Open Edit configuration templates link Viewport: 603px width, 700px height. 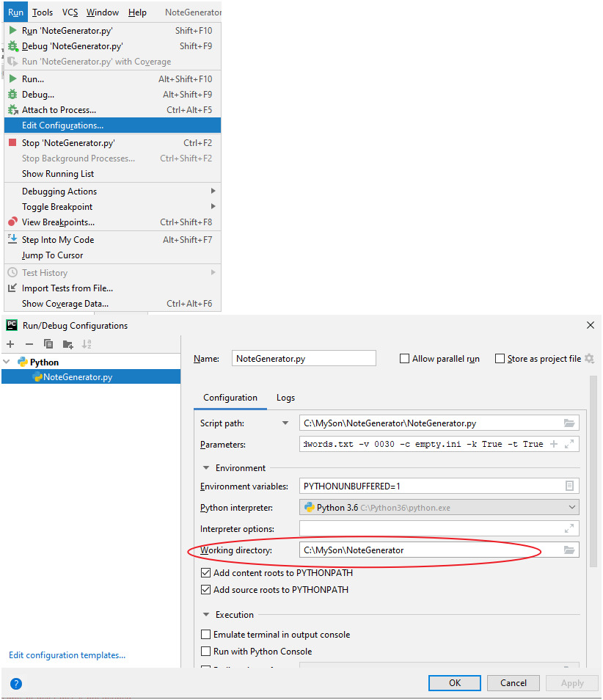67,655
